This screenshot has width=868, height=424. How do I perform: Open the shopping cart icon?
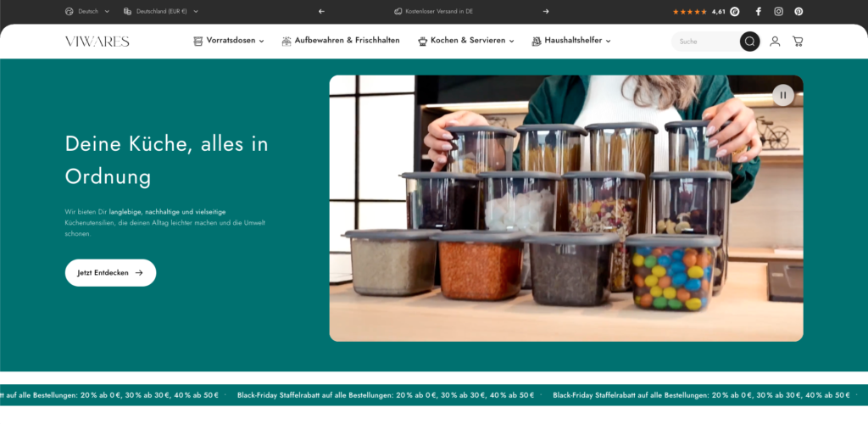tap(798, 42)
